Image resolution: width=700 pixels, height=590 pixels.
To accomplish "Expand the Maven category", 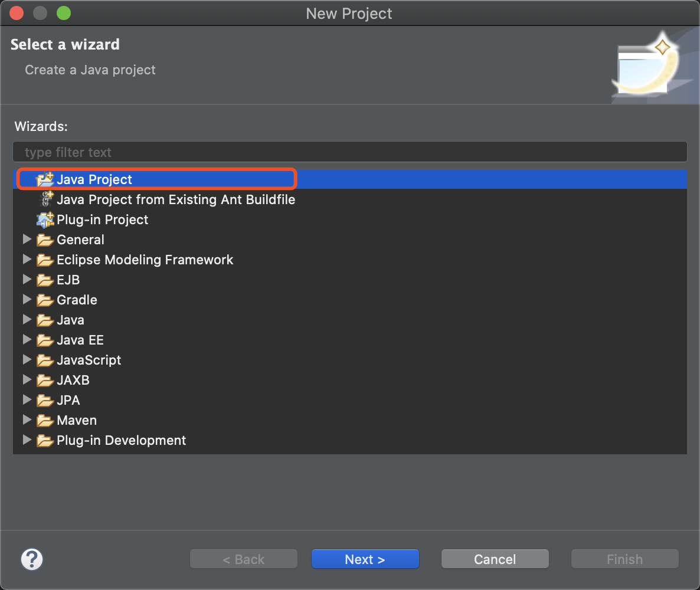I will (27, 420).
